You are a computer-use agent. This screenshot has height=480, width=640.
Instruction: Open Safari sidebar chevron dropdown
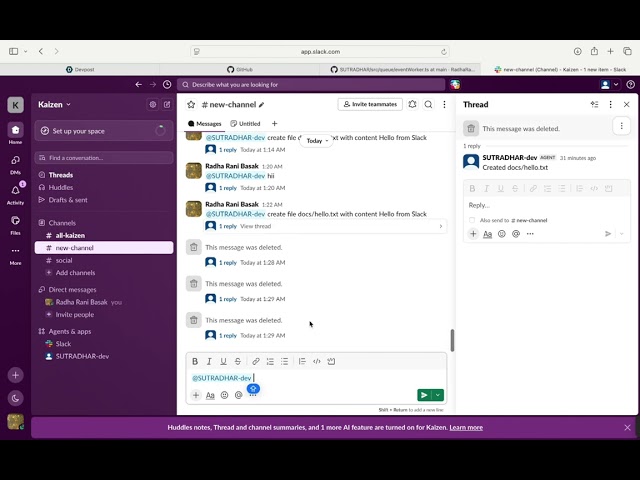(x=25, y=51)
